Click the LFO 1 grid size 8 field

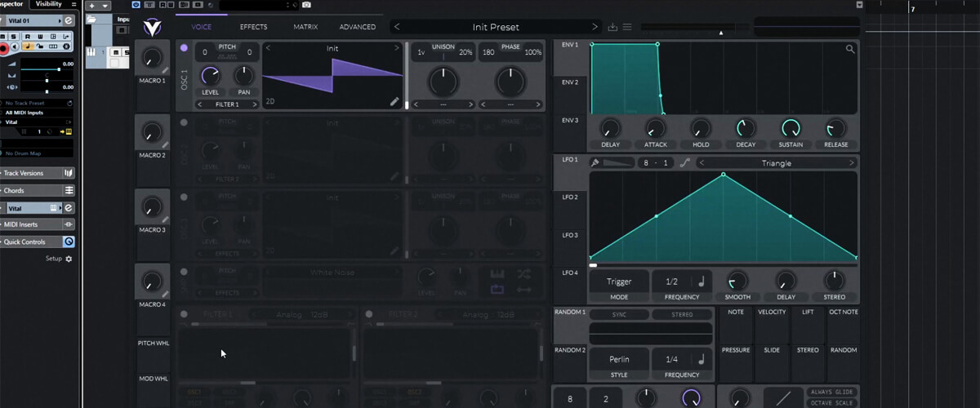tap(646, 163)
